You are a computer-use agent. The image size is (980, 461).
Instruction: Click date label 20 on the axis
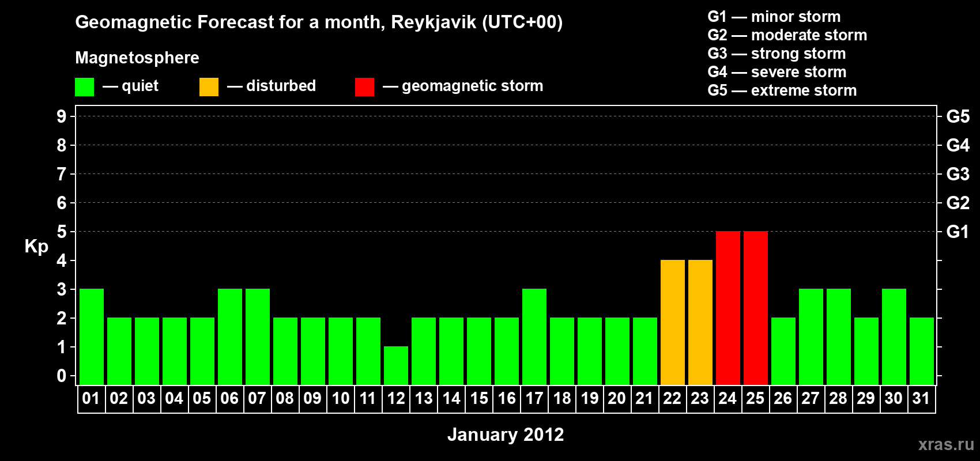[617, 398]
